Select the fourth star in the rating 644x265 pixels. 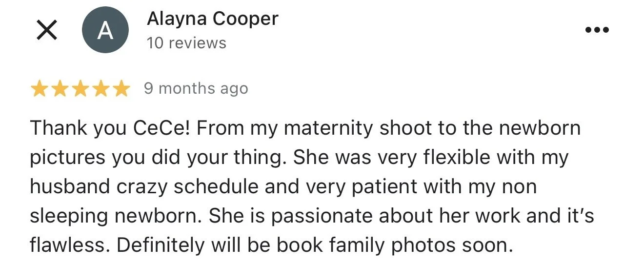coord(101,89)
